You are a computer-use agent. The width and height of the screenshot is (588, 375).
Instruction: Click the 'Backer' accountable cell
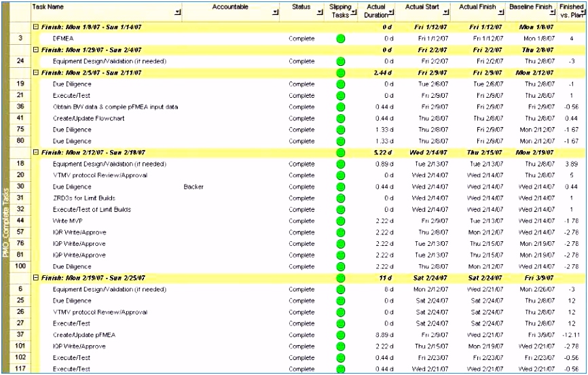pyautogui.click(x=194, y=187)
